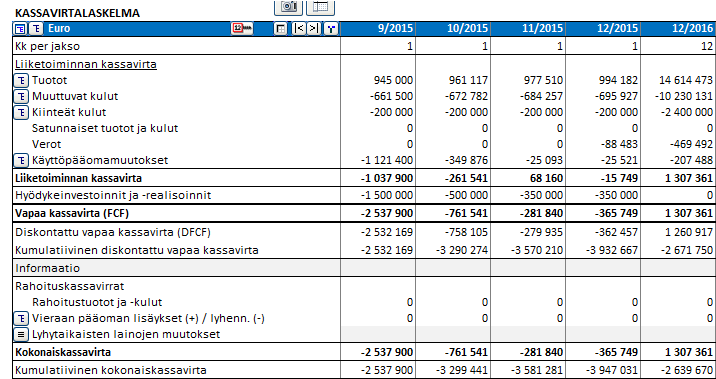Expand Vieraan pääoman lisäykset row
Image resolution: width=716 pixels, height=379 pixels.
[x=21, y=318]
